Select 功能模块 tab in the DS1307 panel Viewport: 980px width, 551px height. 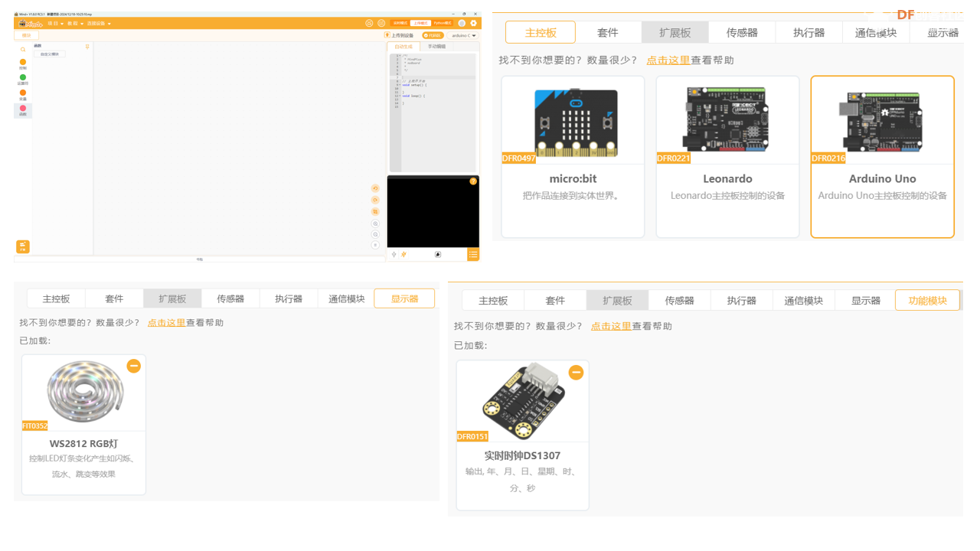927,300
